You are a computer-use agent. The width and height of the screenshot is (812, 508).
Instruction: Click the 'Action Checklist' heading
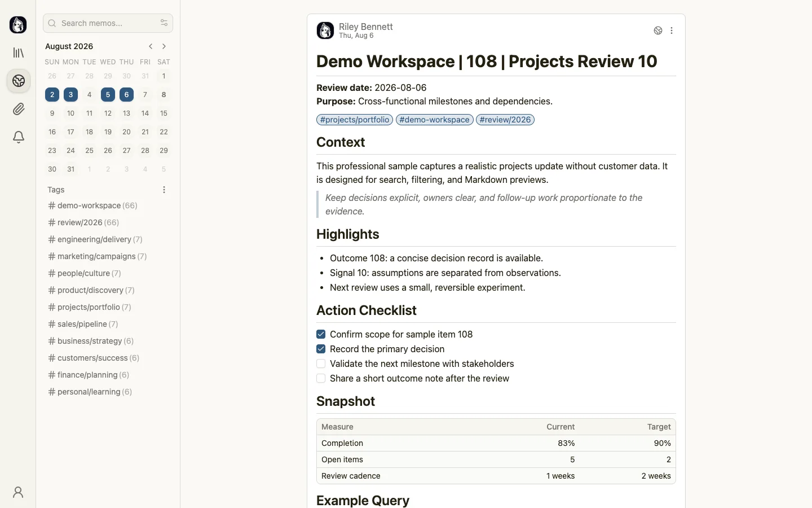(367, 310)
